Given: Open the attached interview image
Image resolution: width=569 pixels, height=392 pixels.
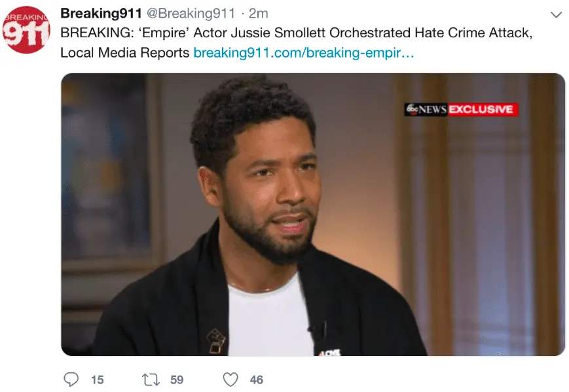Looking at the screenshot, I should 313,215.
